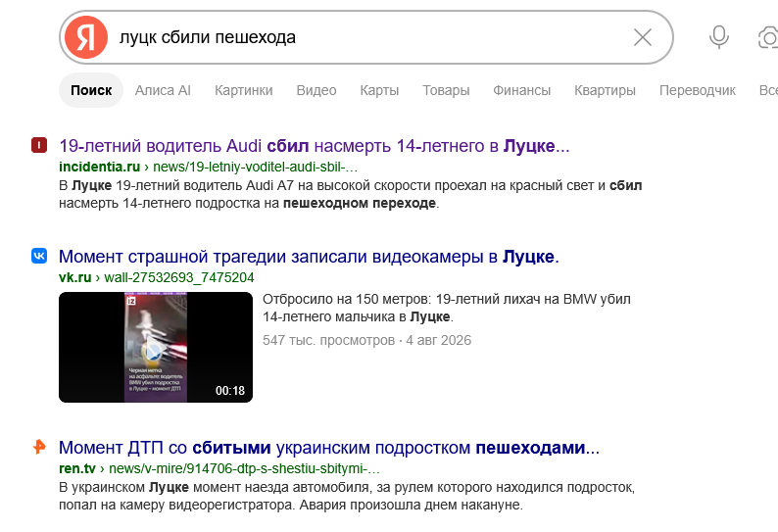Click text Отбросило на 150 метров
Image resolution: width=778 pixels, height=532 pixels.
[447, 308]
